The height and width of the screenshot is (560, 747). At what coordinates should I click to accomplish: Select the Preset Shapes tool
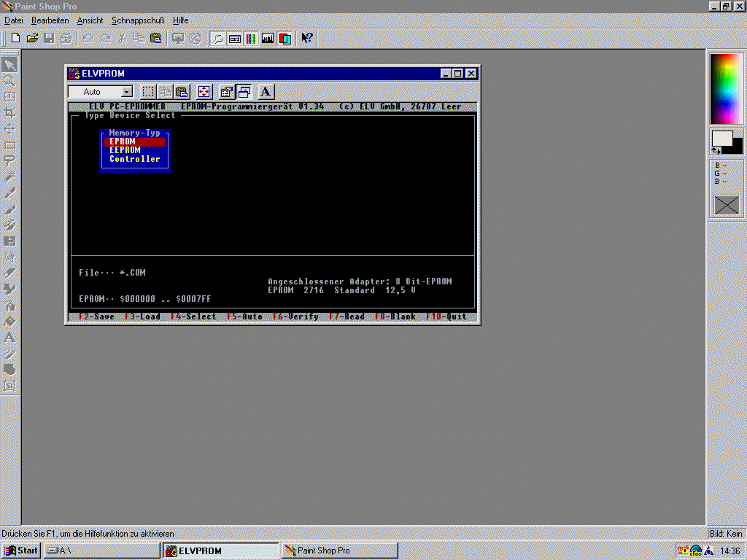click(x=9, y=370)
